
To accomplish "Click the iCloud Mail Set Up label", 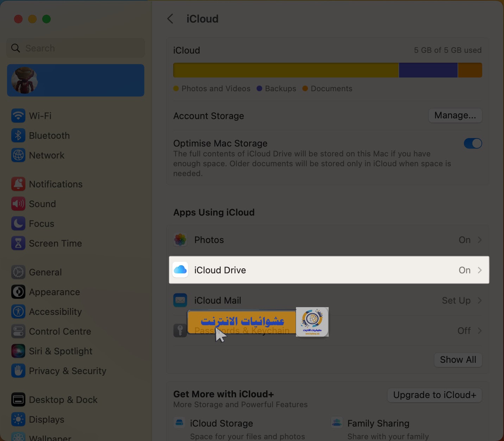I will point(456,300).
